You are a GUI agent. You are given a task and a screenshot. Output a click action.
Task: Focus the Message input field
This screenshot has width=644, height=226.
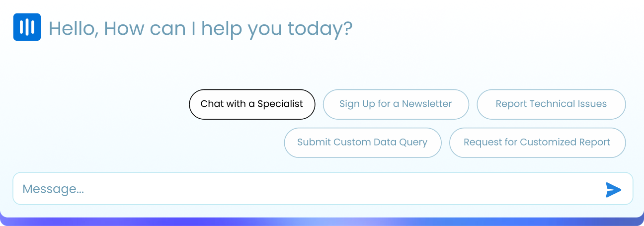coord(308,189)
